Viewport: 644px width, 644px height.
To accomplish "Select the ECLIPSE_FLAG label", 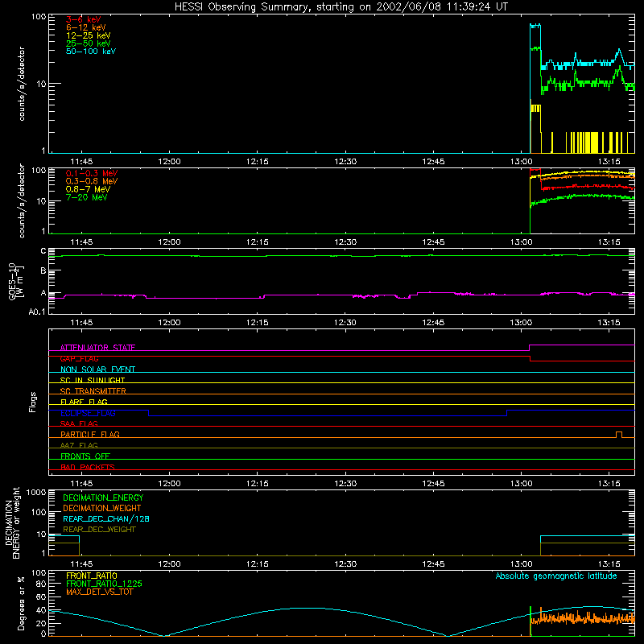I will [88, 413].
